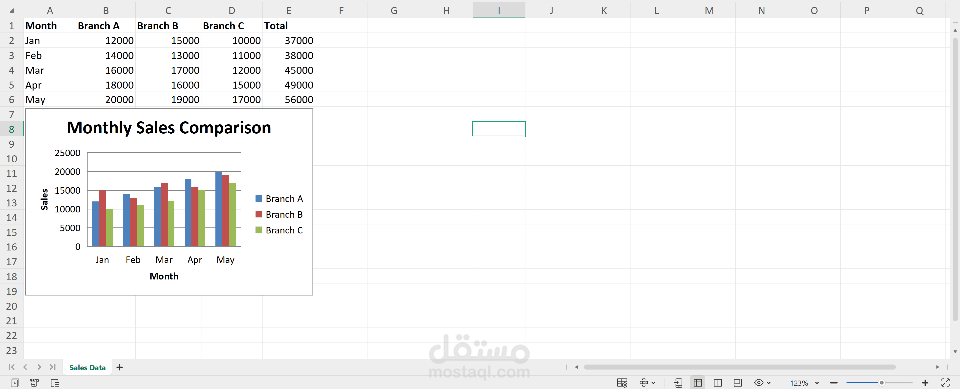Image resolution: width=960 pixels, height=389 pixels.
Task: Select column E header
Action: point(288,10)
